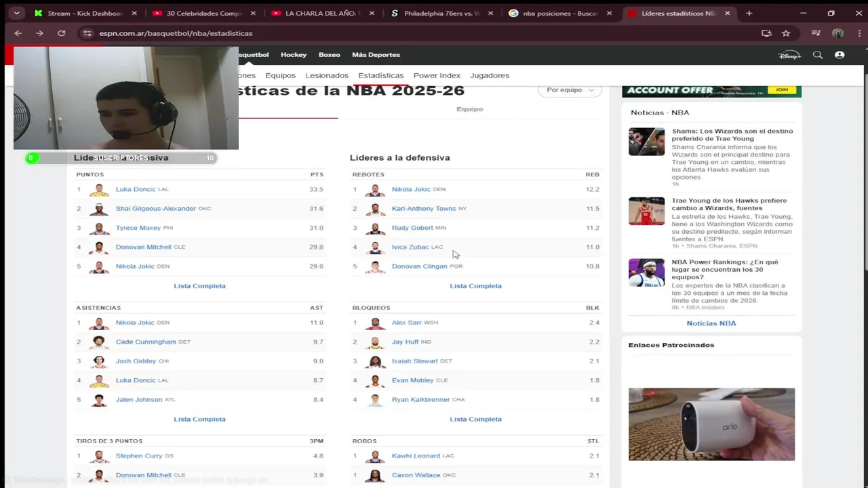The width and height of the screenshot is (868, 488).
Task: Open Shams Wizards Trae Young news headline
Action: 732,135
